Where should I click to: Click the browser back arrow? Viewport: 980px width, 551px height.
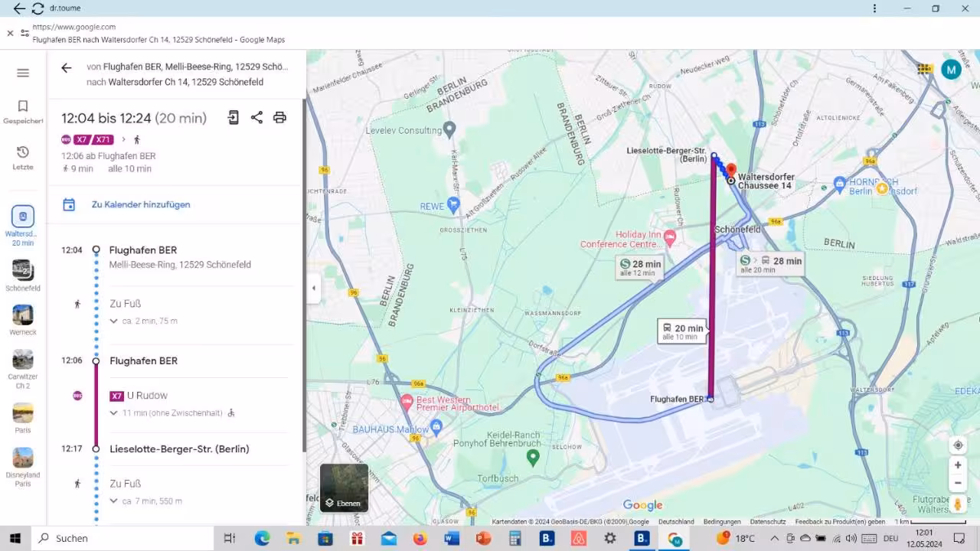[x=19, y=8]
